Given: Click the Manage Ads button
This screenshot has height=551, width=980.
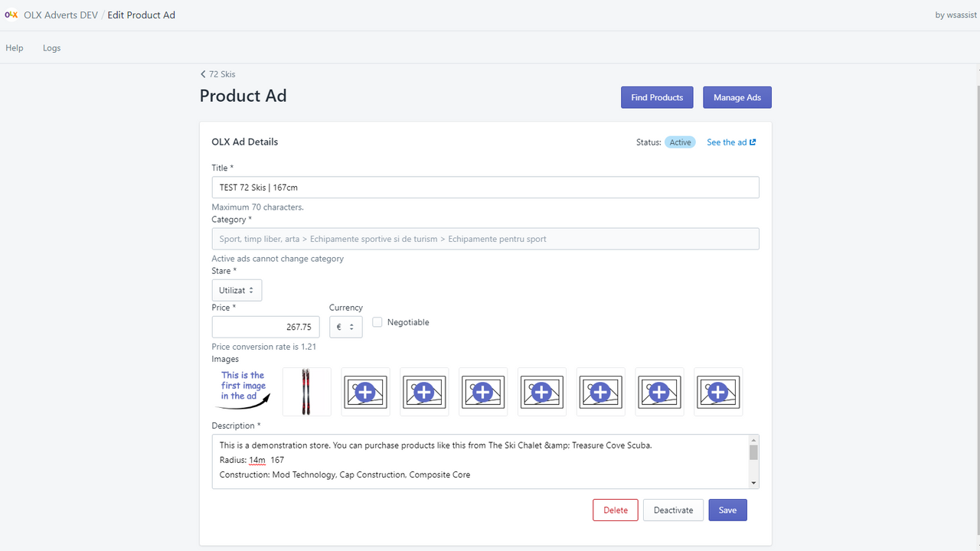Looking at the screenshot, I should pos(737,97).
